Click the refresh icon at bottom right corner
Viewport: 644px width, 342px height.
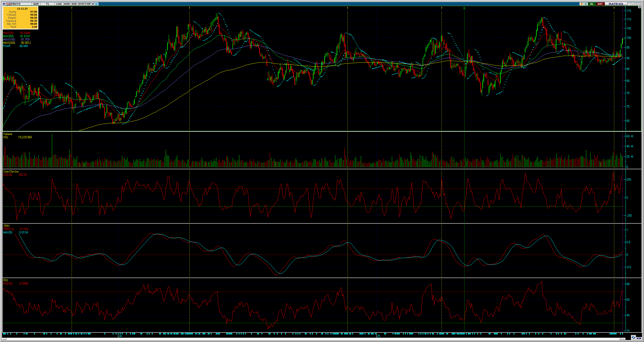(633, 337)
